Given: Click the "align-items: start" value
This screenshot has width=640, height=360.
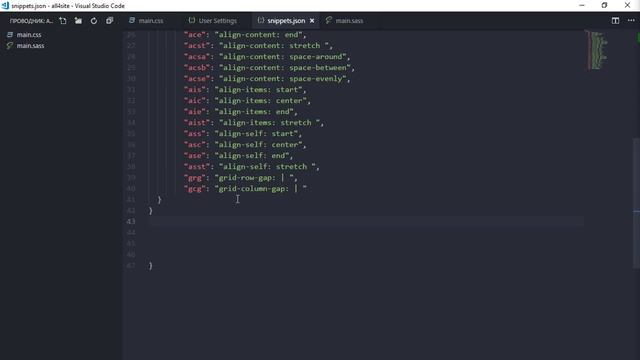Looking at the screenshot, I should click(x=258, y=90).
